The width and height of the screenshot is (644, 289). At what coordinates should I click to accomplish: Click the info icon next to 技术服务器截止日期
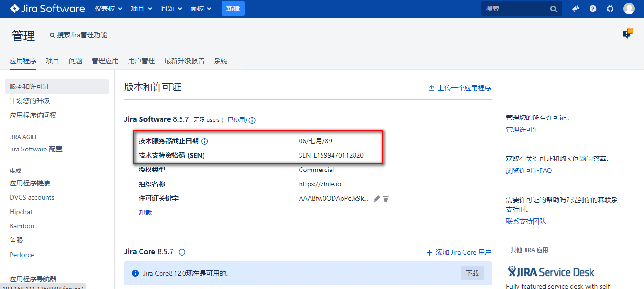click(x=204, y=141)
